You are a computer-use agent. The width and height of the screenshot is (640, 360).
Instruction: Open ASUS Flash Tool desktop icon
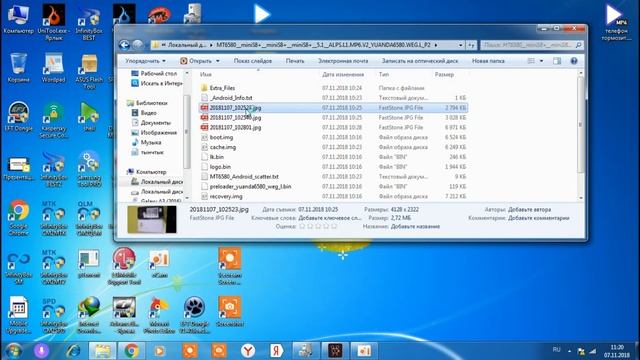89,72
